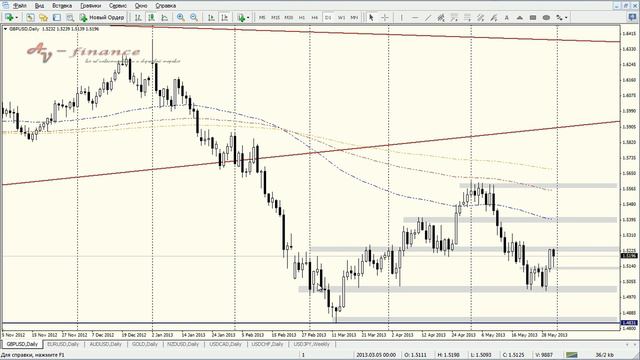Click the application icon in title bar
Image resolution: width=640 pixels, height=360 pixels.
point(5,5)
